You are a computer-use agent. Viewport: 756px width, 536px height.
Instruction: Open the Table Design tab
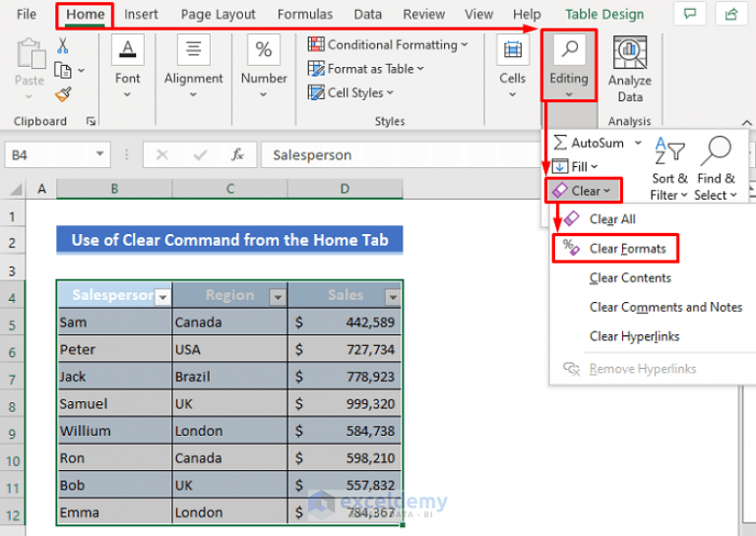tap(604, 15)
